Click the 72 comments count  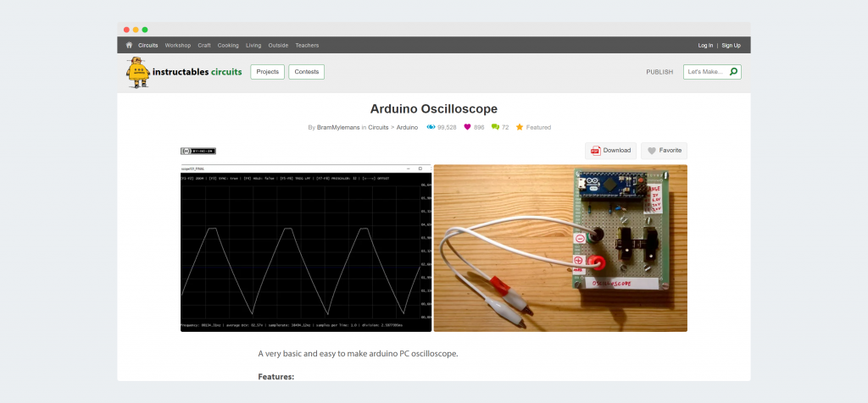pyautogui.click(x=505, y=127)
